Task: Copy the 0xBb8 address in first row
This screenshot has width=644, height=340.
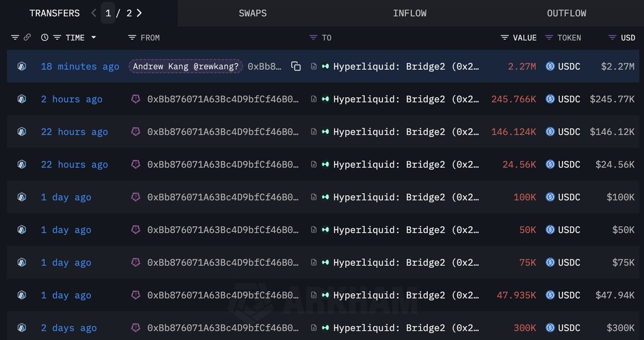Action: tap(296, 67)
